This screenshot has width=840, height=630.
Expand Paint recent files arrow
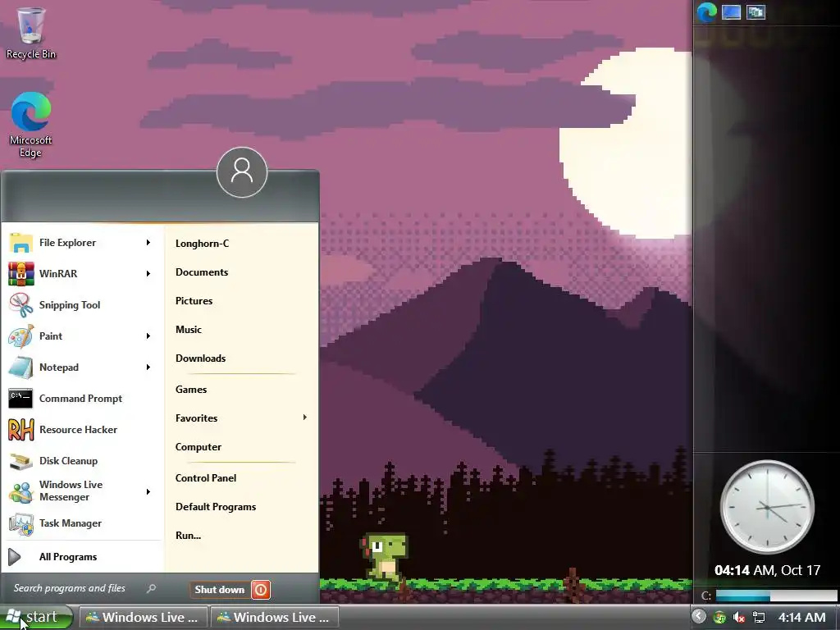(148, 336)
